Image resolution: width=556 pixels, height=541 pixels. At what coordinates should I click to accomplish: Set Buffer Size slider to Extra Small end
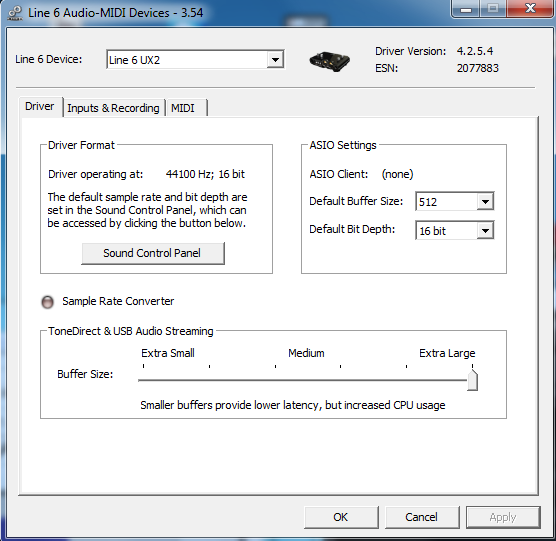(x=144, y=380)
